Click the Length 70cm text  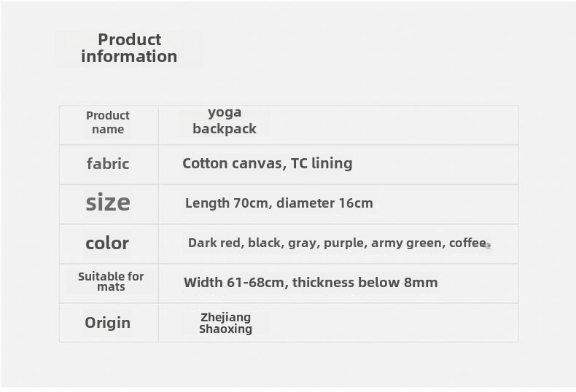[227, 203]
